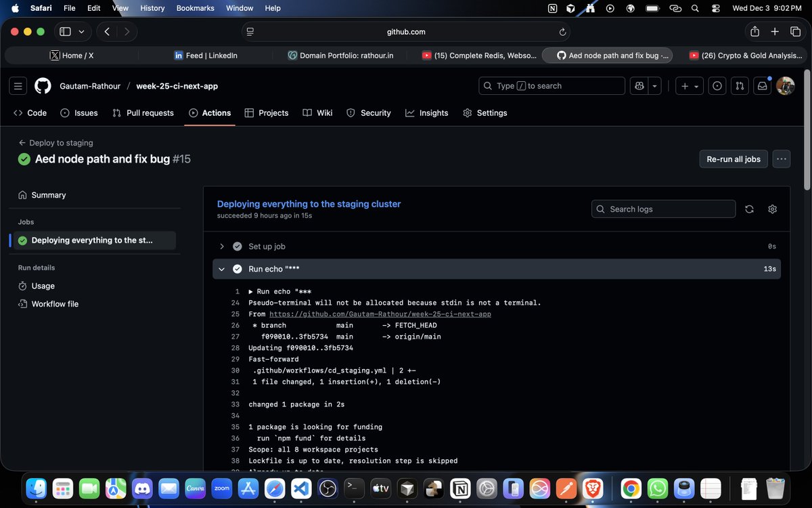Open the Issues icon in the top bar
812x508 pixels.
click(717, 85)
